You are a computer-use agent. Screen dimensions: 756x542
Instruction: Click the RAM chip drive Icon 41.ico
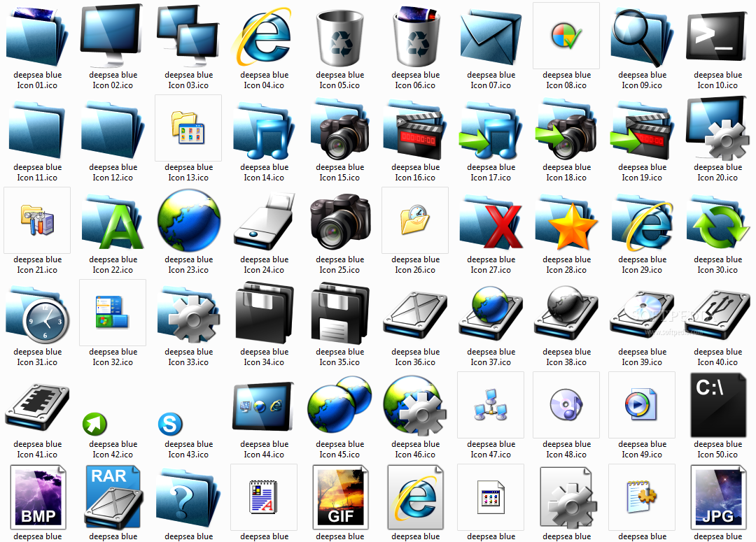[38, 406]
